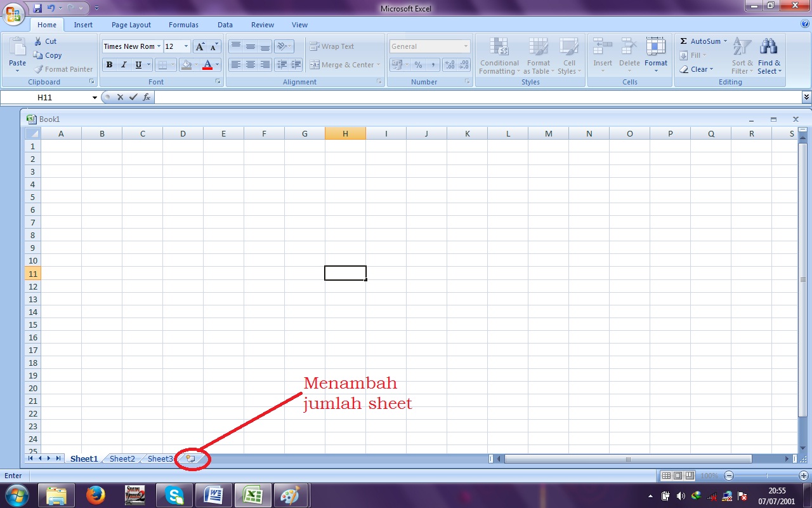Select column D header
The height and width of the screenshot is (508, 812).
tap(183, 133)
